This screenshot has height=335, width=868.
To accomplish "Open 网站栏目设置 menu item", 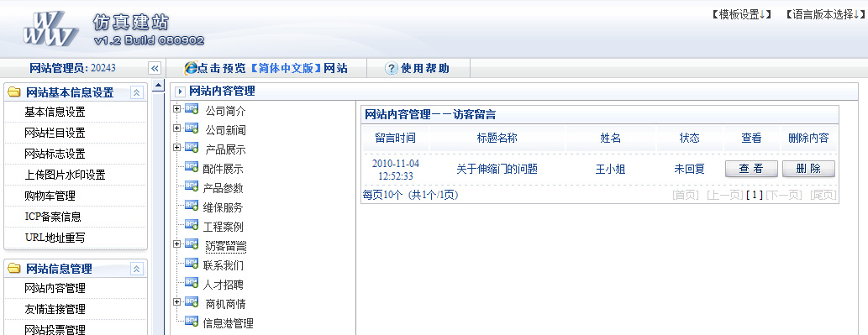I will tap(55, 133).
